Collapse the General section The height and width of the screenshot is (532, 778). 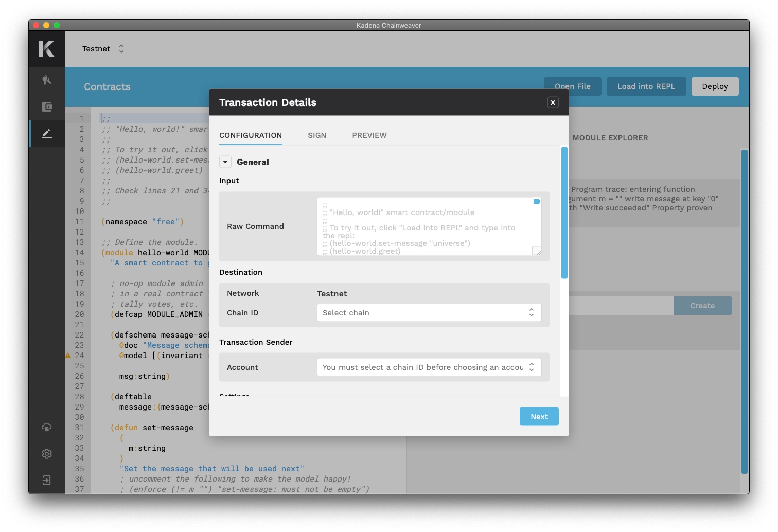click(x=225, y=162)
